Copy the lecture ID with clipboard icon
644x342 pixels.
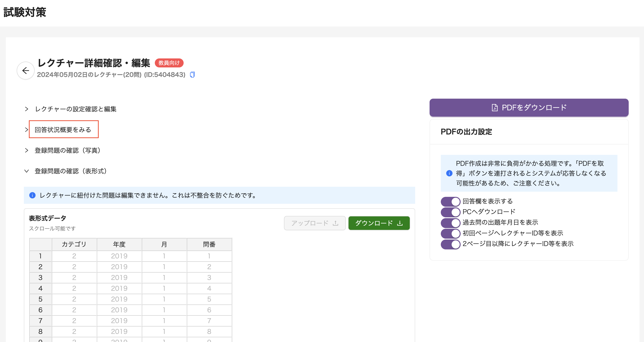(x=192, y=75)
